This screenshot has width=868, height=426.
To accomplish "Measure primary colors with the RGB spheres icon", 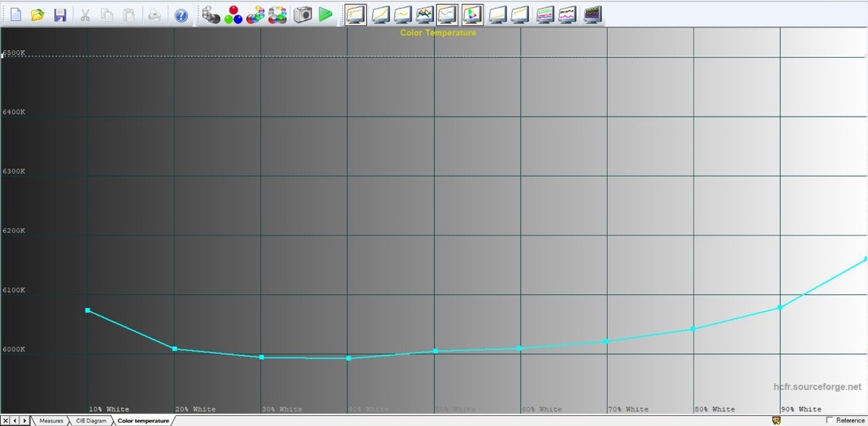I will click(233, 14).
